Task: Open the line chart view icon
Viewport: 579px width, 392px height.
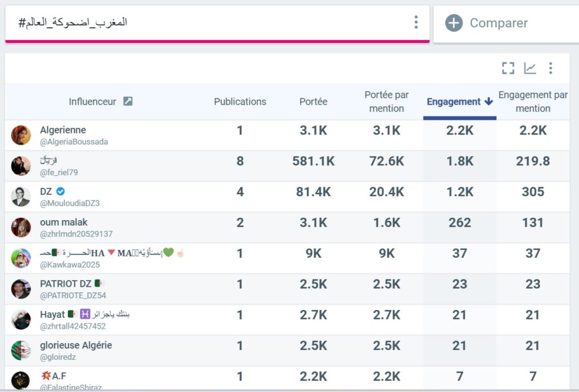Action: point(529,68)
